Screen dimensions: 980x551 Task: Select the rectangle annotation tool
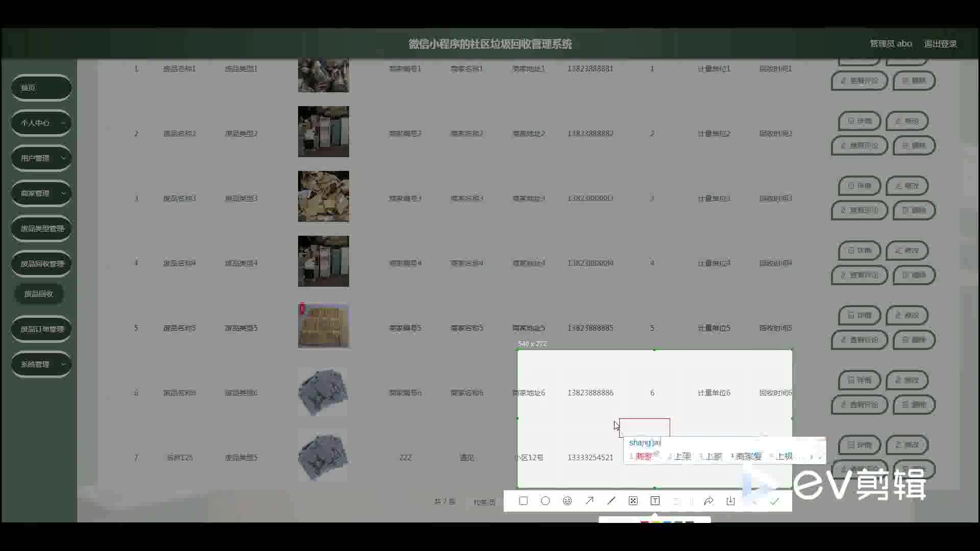pyautogui.click(x=523, y=501)
